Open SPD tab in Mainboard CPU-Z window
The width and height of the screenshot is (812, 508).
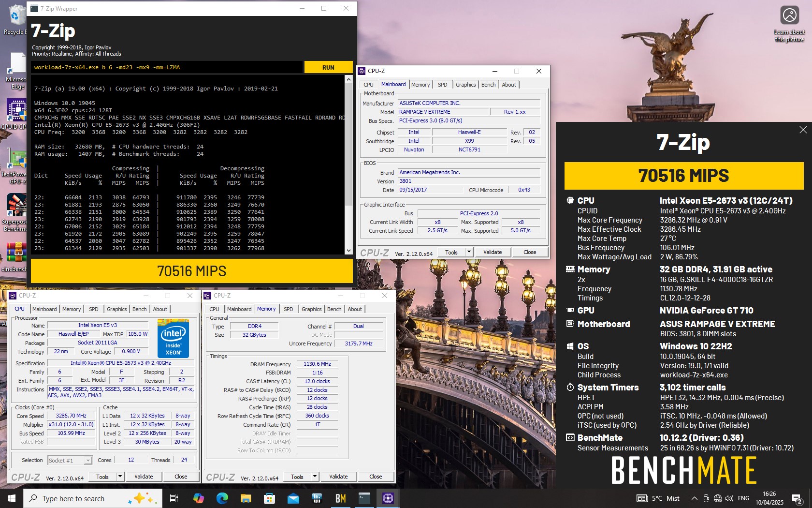(x=443, y=85)
